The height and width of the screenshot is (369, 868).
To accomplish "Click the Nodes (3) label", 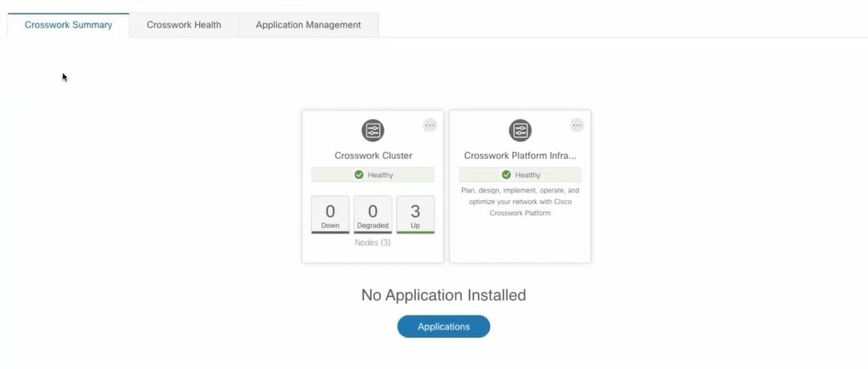I will click(372, 243).
